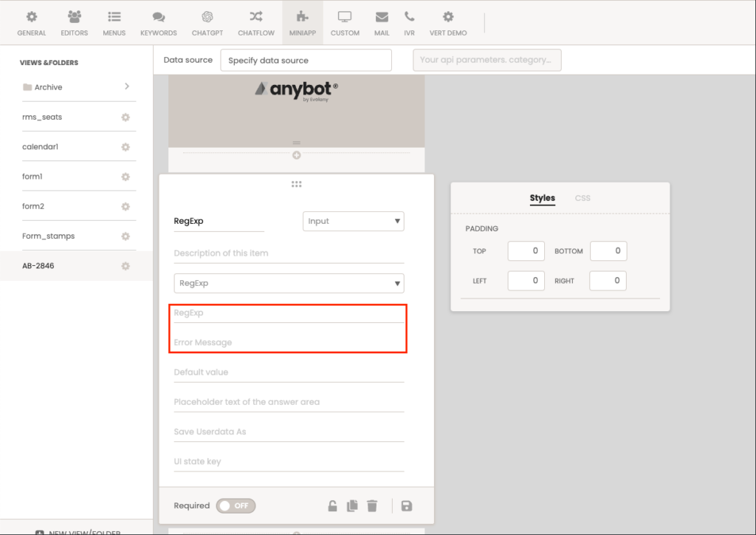Click the padding TOP value field
Viewport: 756px width, 535px height.
[x=526, y=251]
